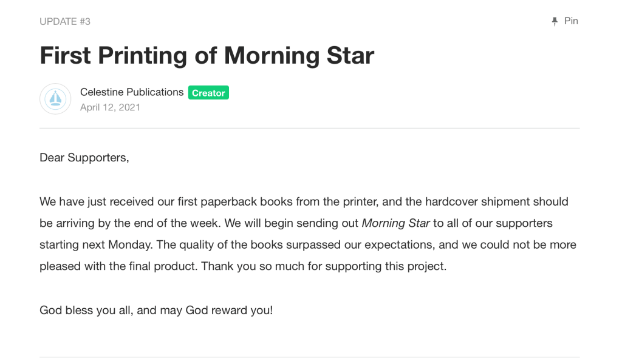This screenshot has height=364, width=622.
Task: Click the sailboat avatar of Celestine Publications
Action: (x=55, y=99)
